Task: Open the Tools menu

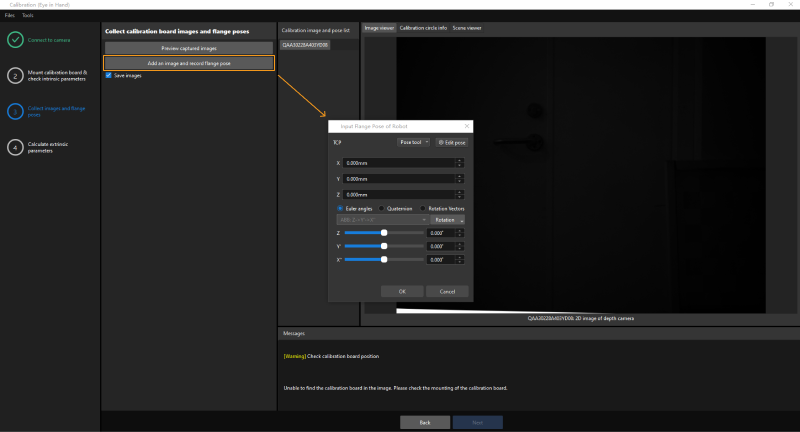Action: coord(27,16)
